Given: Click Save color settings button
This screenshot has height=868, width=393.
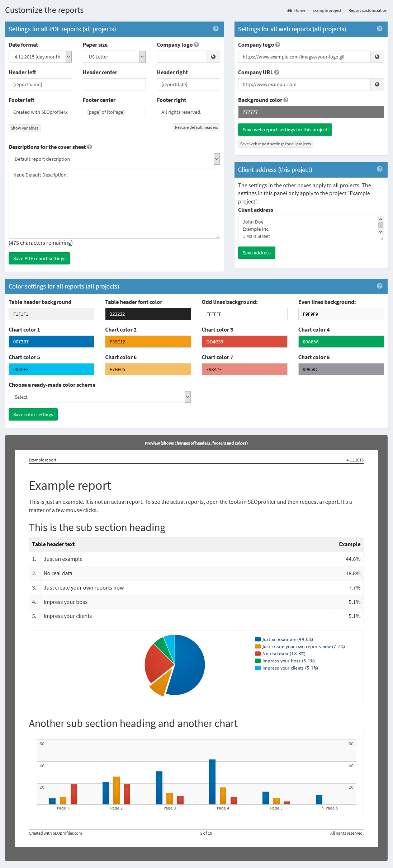Looking at the screenshot, I should click(x=33, y=414).
